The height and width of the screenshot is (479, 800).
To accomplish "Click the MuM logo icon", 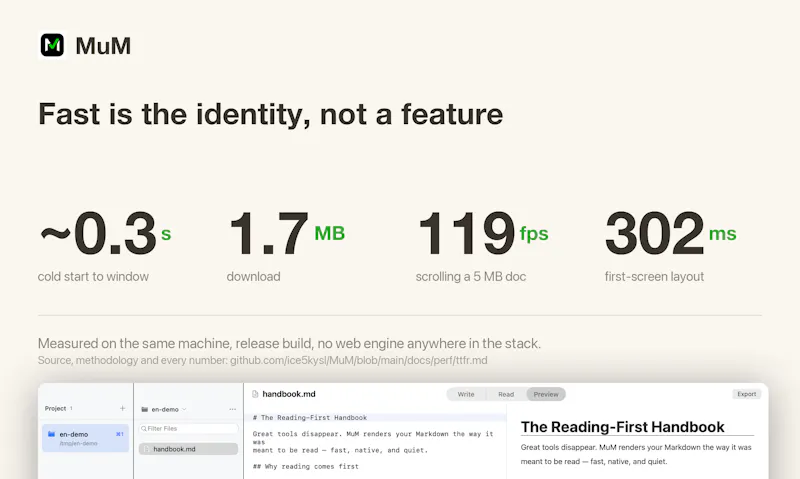I will [x=52, y=45].
